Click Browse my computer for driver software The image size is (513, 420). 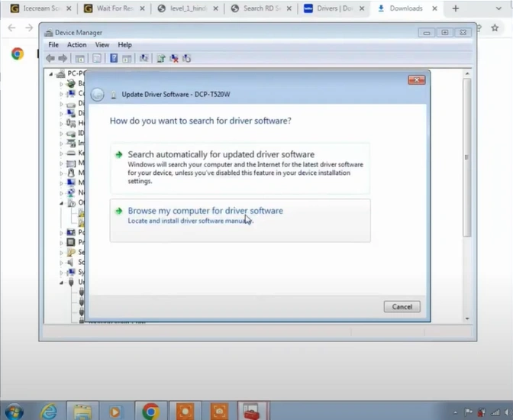click(205, 211)
